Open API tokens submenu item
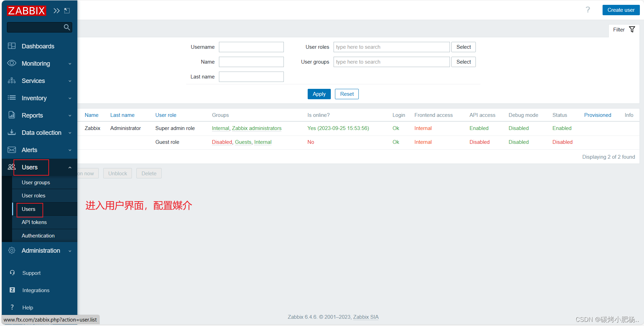This screenshot has height=326, width=644. coord(45,222)
